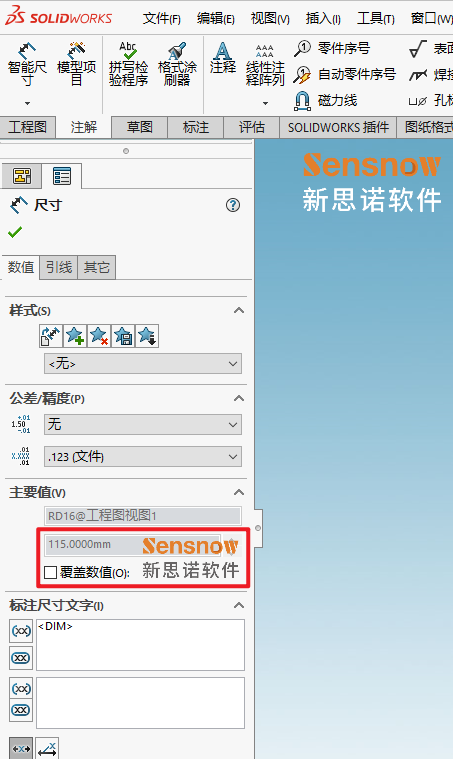Insert a Note annotation

tap(223, 58)
